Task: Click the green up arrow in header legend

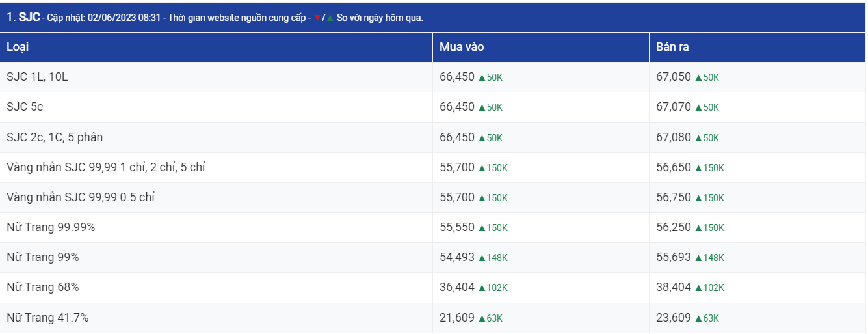Action: point(330,18)
